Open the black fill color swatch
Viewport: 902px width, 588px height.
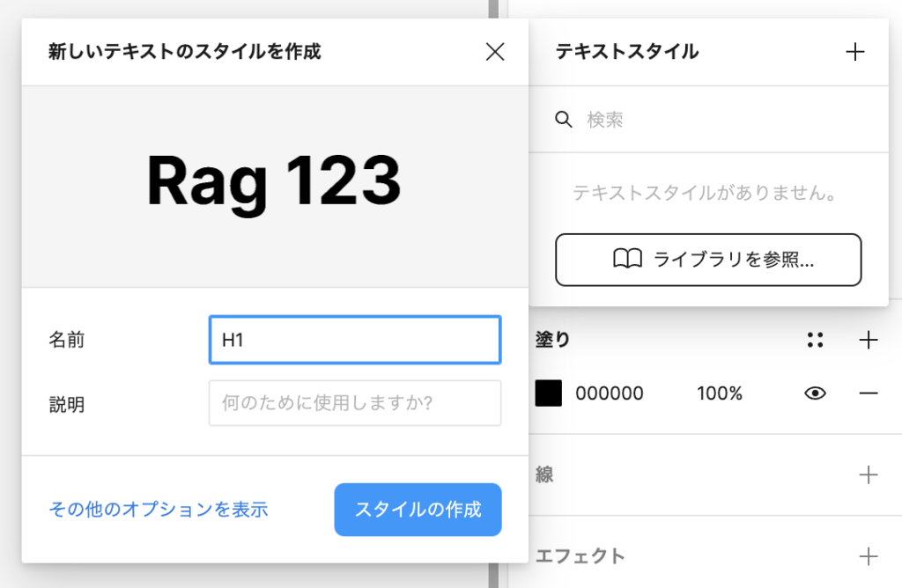[x=548, y=393]
